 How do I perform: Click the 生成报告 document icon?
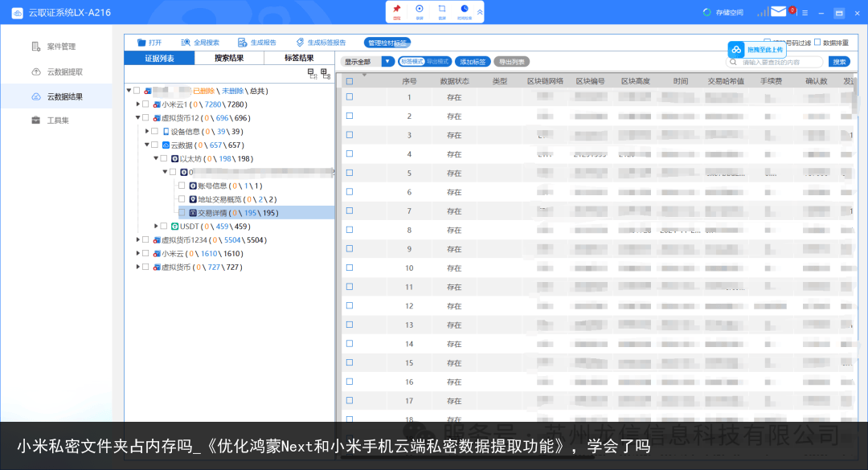tap(243, 43)
